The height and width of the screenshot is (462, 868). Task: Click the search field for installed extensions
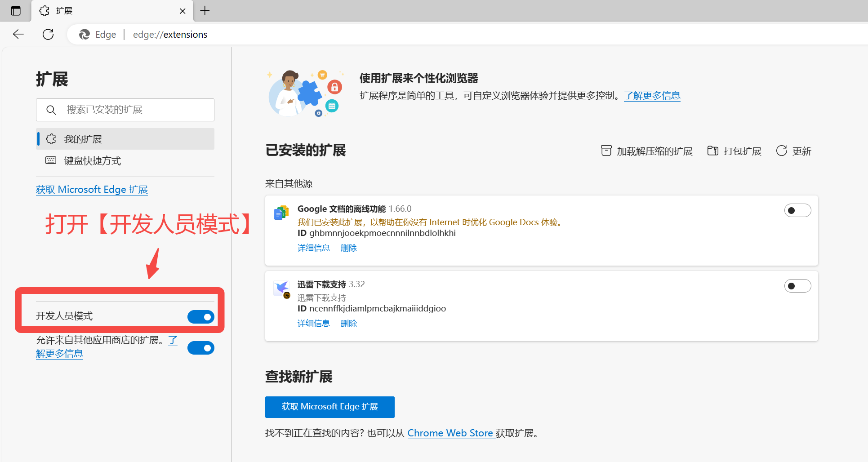[125, 110]
